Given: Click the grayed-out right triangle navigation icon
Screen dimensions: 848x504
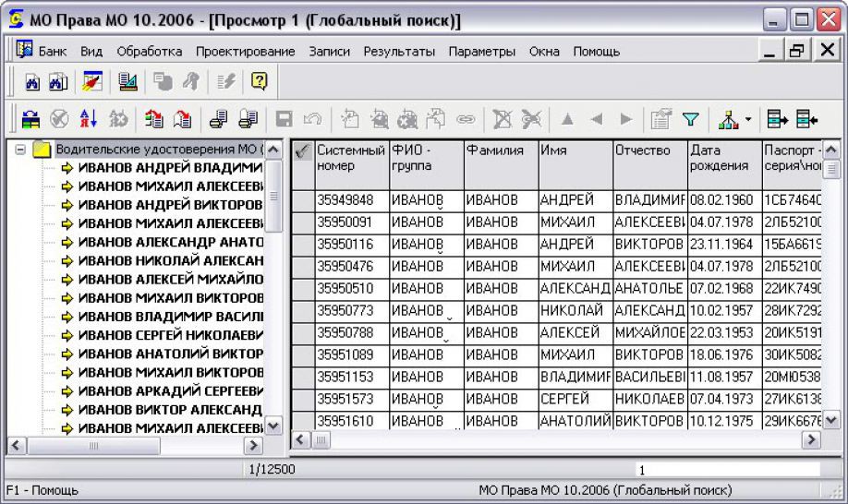Looking at the screenshot, I should [625, 119].
